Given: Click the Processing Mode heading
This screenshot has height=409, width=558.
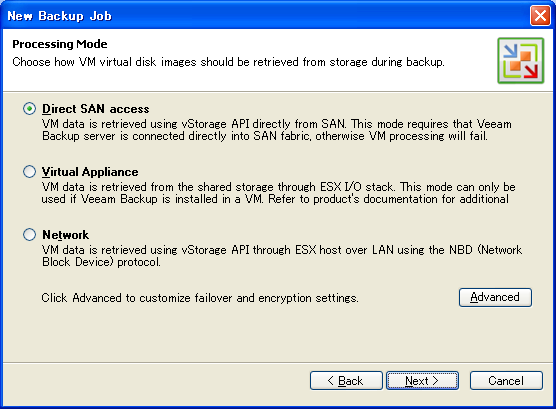Looking at the screenshot, I should click(x=60, y=44).
